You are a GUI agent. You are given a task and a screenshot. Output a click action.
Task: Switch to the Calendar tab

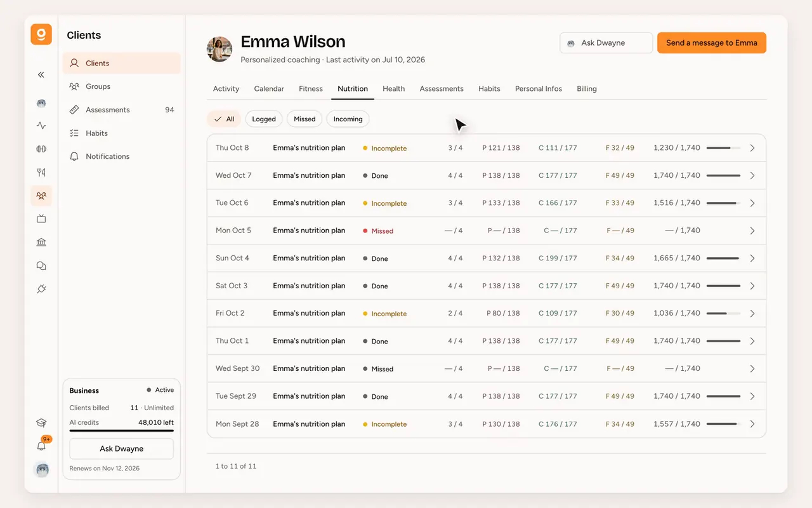pos(269,89)
